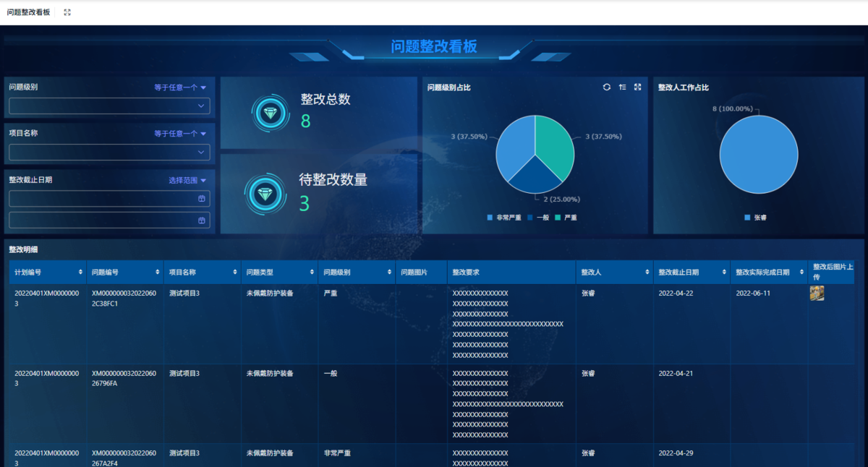
Task: Open the calendar icon of the second 整改截止日期 field
Action: [202, 220]
